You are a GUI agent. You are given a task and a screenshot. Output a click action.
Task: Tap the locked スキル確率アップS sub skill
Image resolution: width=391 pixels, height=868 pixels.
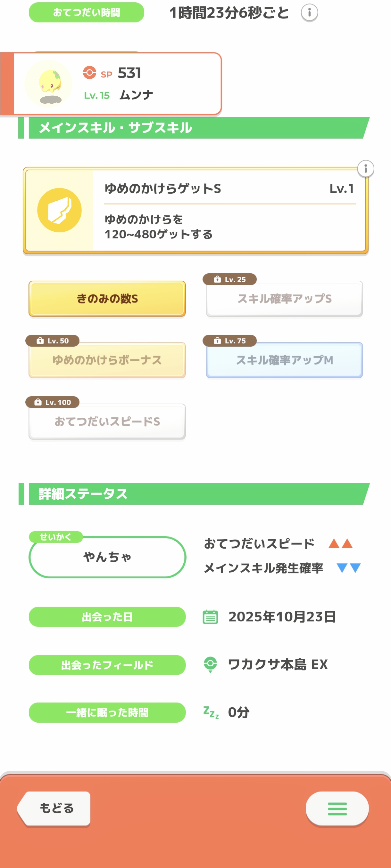click(x=284, y=299)
